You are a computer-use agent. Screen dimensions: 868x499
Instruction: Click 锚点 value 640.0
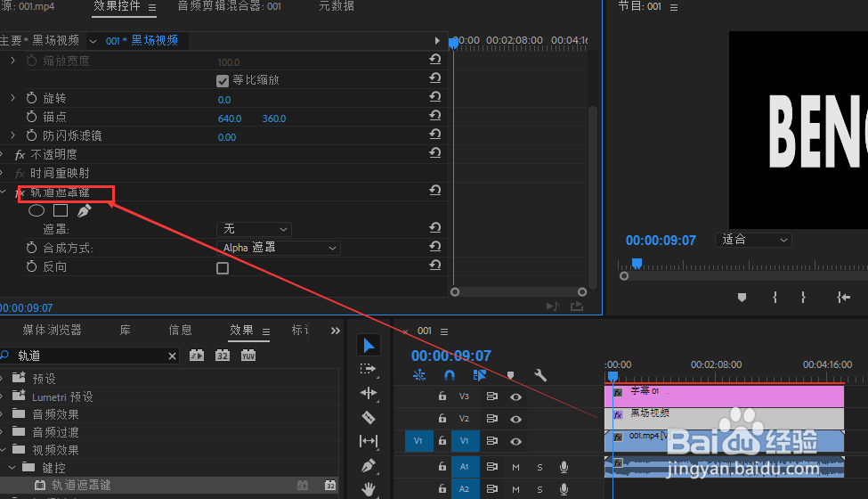(x=230, y=119)
